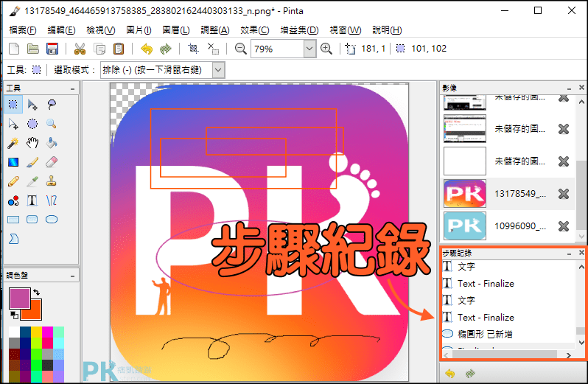Select the Recolor tool
The image size is (588, 384).
pos(13,200)
